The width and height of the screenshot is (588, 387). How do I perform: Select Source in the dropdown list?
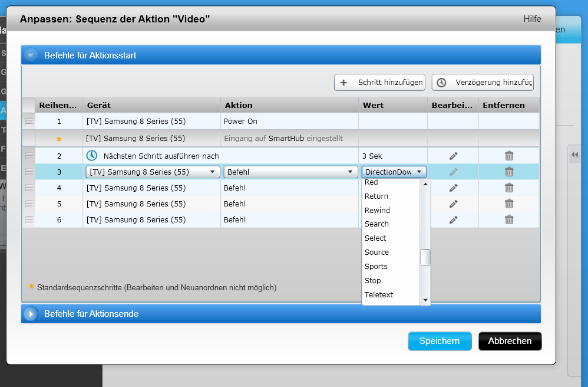click(376, 252)
